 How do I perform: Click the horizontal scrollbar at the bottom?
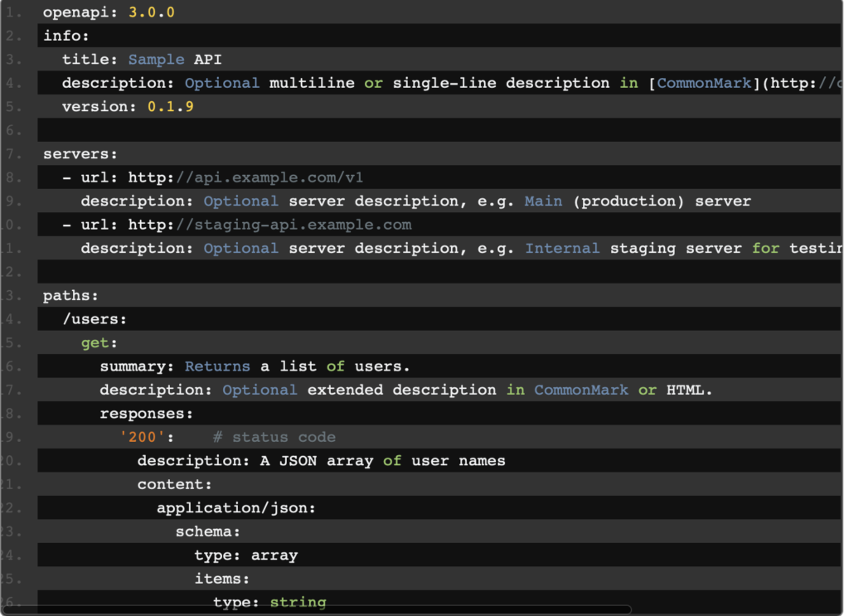(x=332, y=609)
